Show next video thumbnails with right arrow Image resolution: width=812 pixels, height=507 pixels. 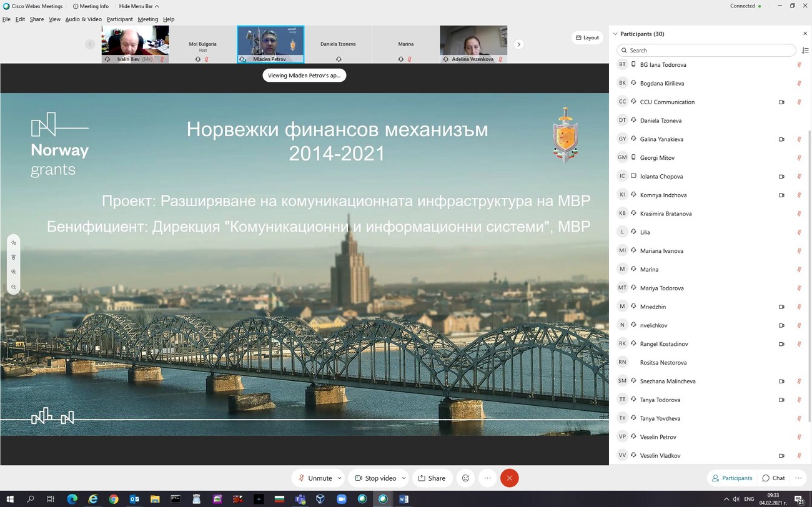[x=518, y=44]
